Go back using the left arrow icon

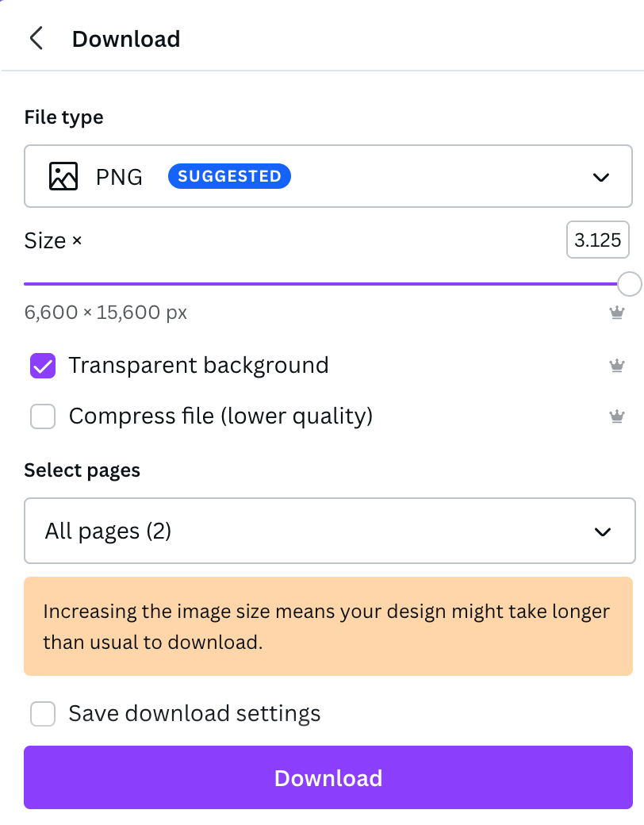pos(36,38)
